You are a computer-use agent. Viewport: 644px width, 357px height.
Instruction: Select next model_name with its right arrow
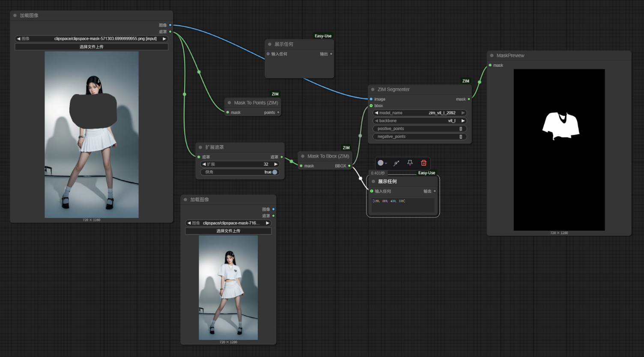pyautogui.click(x=463, y=113)
